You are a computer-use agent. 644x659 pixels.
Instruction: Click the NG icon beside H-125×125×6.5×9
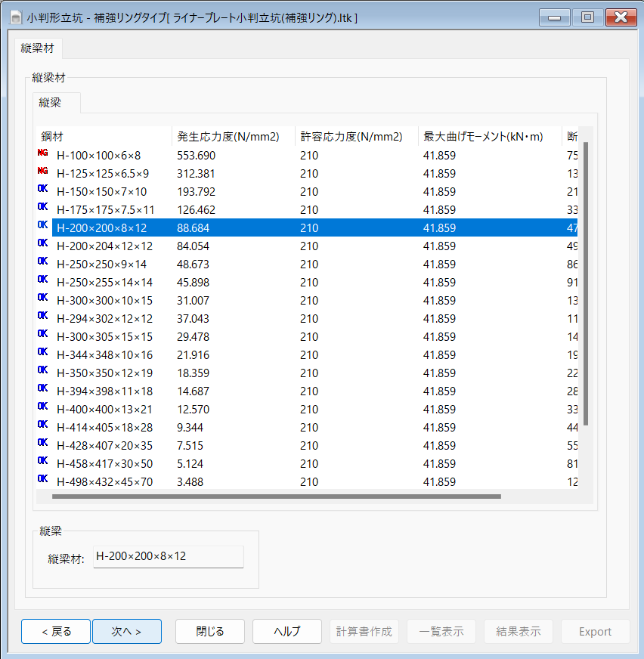tap(42, 173)
